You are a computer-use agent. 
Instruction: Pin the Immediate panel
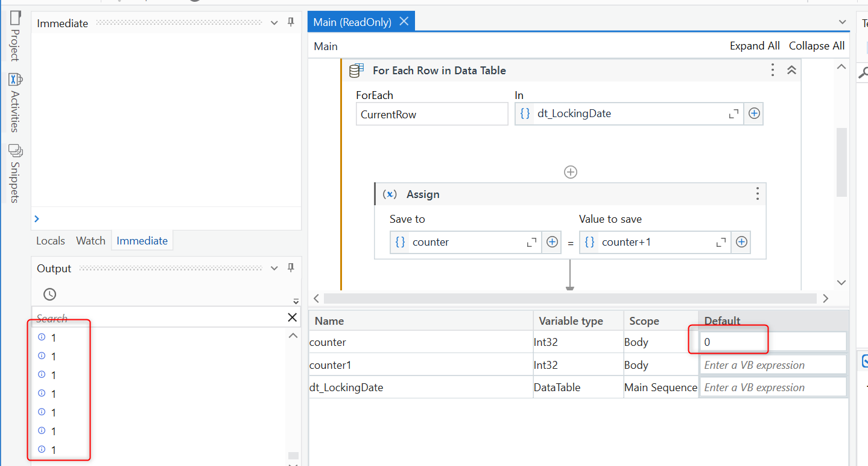tap(291, 22)
